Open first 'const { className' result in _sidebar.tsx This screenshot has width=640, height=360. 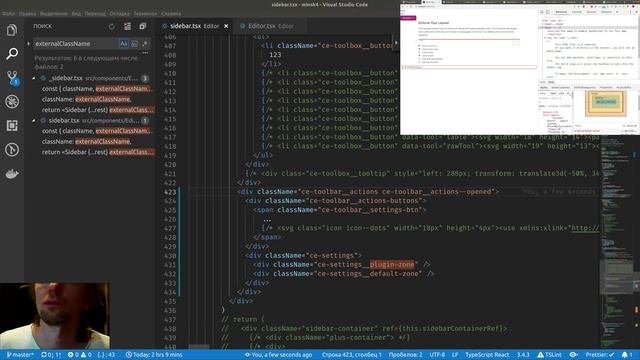pyautogui.click(x=98, y=89)
